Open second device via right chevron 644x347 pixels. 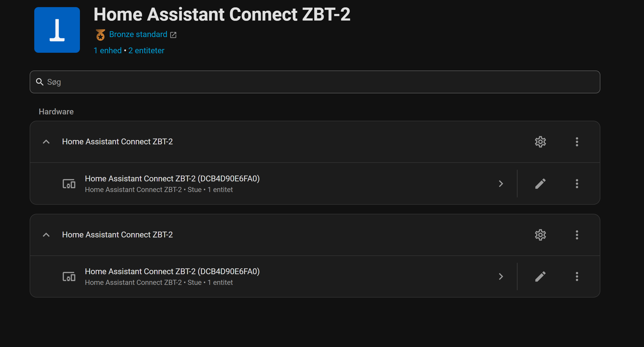[501, 276]
